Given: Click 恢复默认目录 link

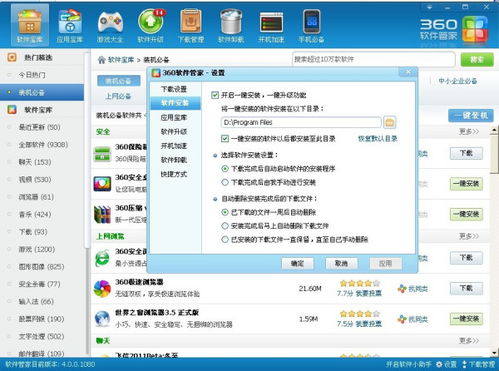Looking at the screenshot, I should (378, 138).
